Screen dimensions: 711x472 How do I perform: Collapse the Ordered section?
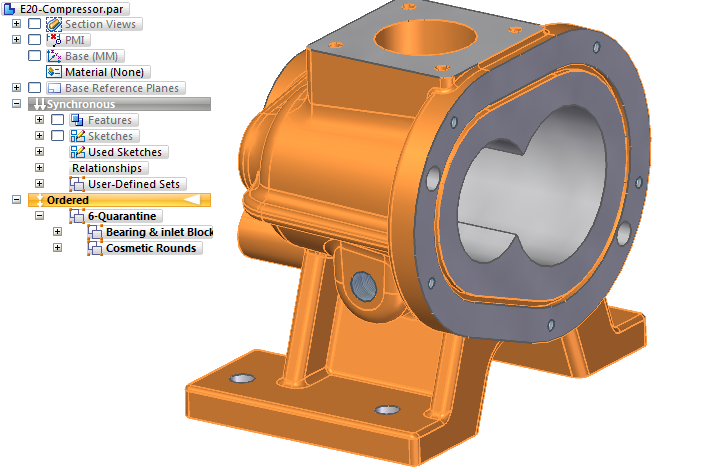pos(16,200)
